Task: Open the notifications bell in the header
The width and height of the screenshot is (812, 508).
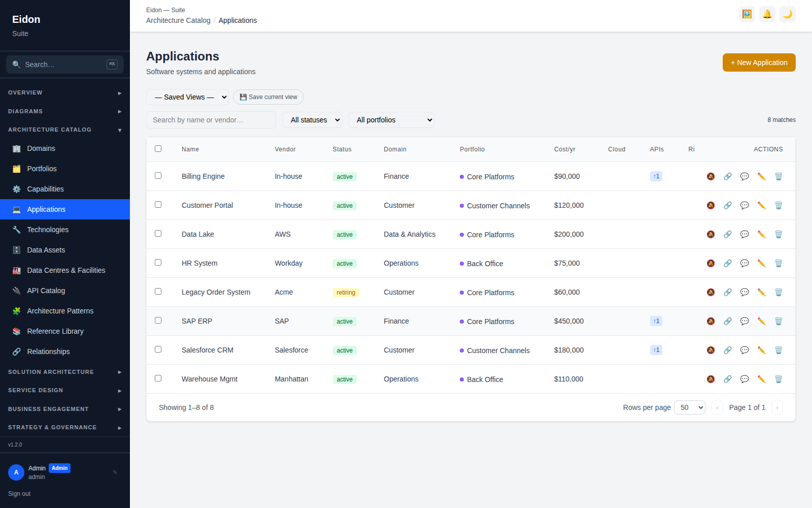Action: (x=767, y=14)
